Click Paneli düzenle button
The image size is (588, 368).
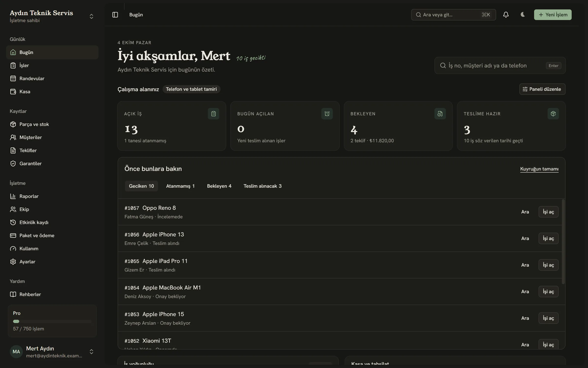coord(542,89)
